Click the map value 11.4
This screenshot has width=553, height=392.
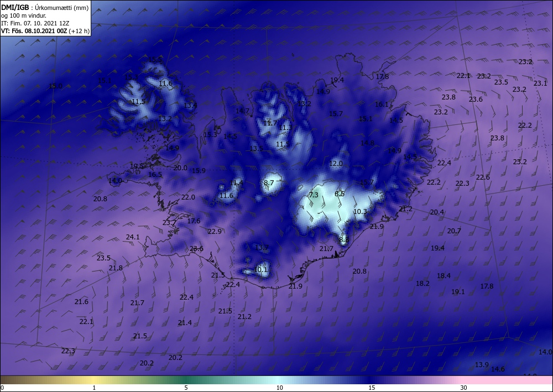[x=236, y=182]
